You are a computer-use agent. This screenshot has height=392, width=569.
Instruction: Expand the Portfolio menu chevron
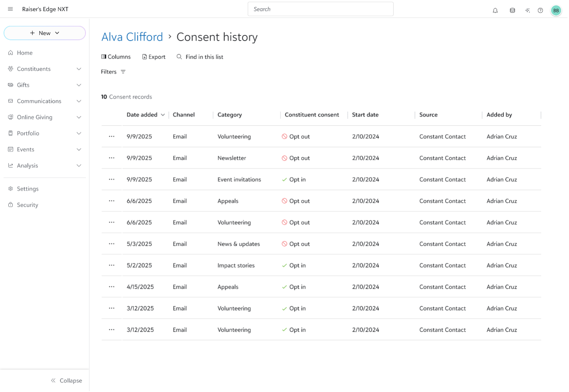(x=79, y=133)
